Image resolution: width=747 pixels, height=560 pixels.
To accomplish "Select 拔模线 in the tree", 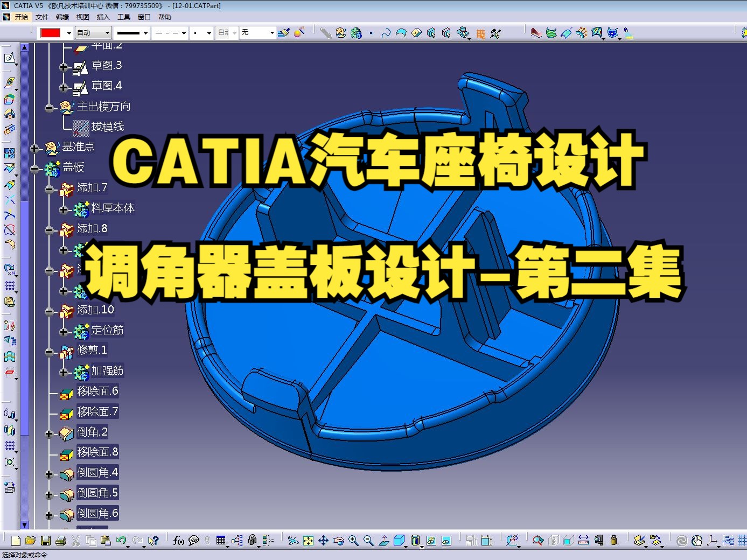I will (x=108, y=127).
